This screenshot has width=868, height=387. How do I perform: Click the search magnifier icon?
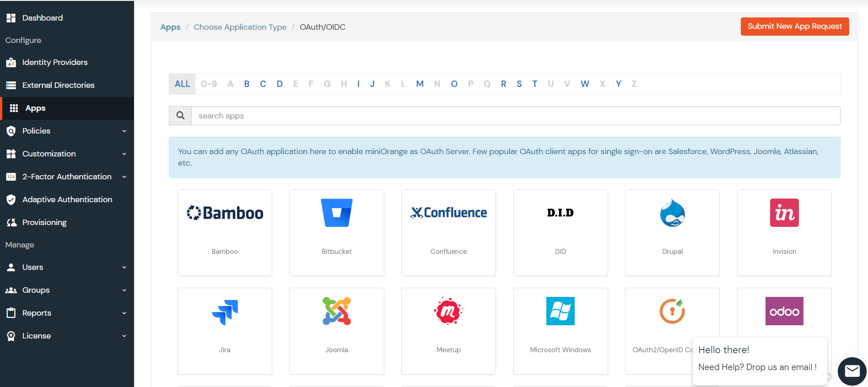pos(180,116)
